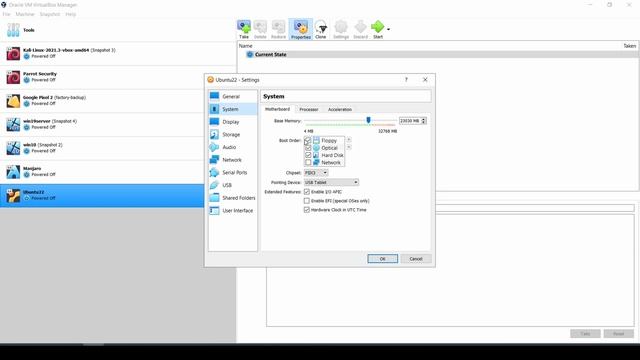The image size is (640, 360).
Task: Select the Parrot Security VM icon
Action: [13, 77]
